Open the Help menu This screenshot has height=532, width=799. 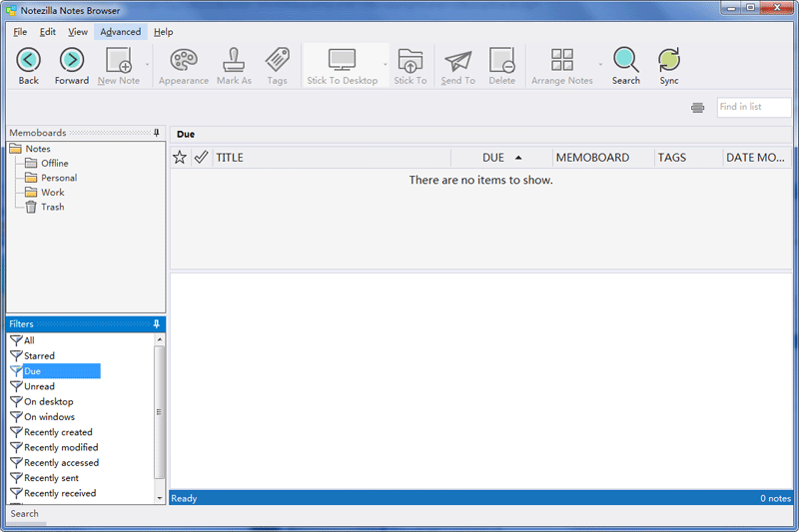coord(163,32)
